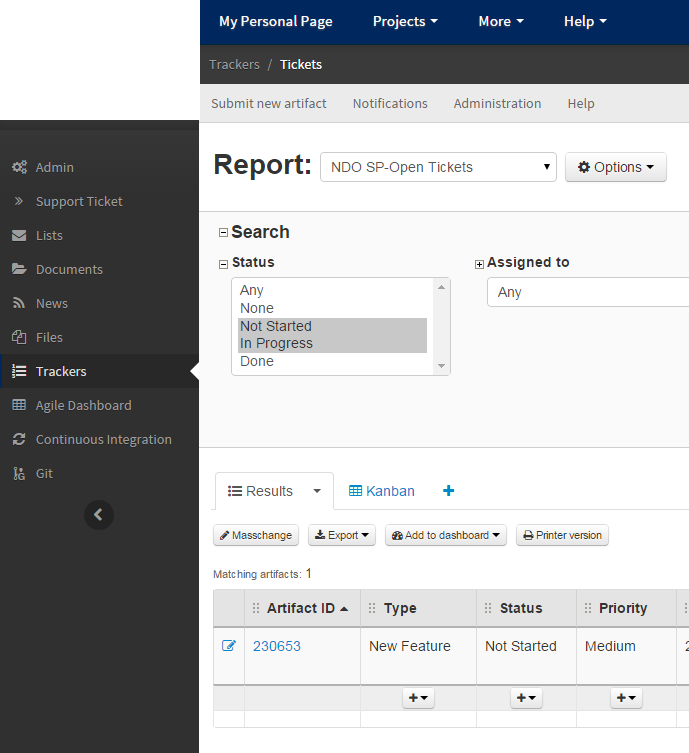The width and height of the screenshot is (689, 753).
Task: Add a new report tab with plus icon
Action: click(448, 491)
